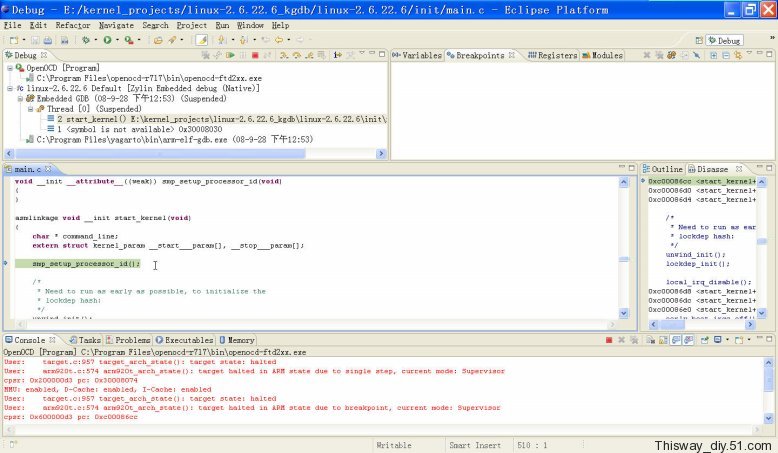The image size is (778, 453).
Task: Open the Navigate menu
Action: (116, 25)
